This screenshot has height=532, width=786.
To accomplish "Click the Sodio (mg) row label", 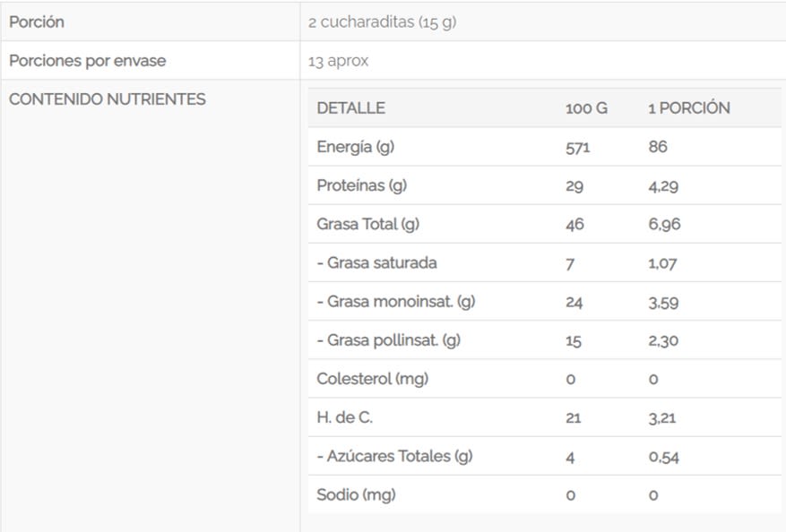I will point(357,494).
